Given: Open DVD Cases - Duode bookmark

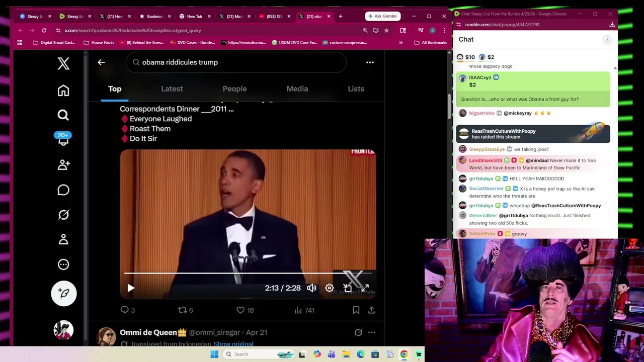Looking at the screenshot, I should (193, 43).
